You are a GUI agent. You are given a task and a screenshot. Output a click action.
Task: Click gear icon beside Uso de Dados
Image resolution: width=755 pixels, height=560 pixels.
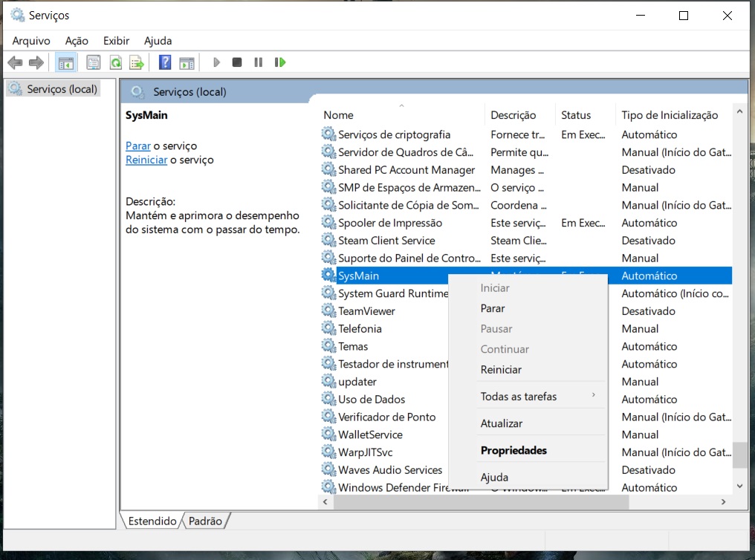(x=329, y=400)
